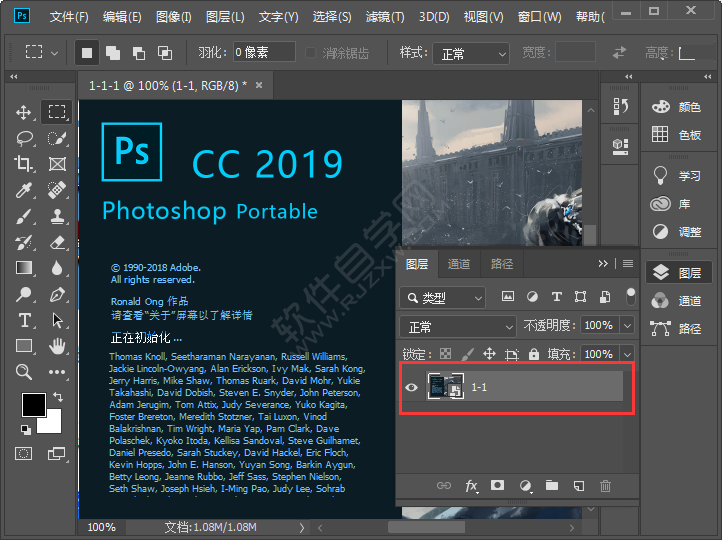
Task: Select the Move tool
Action: pyautogui.click(x=25, y=112)
